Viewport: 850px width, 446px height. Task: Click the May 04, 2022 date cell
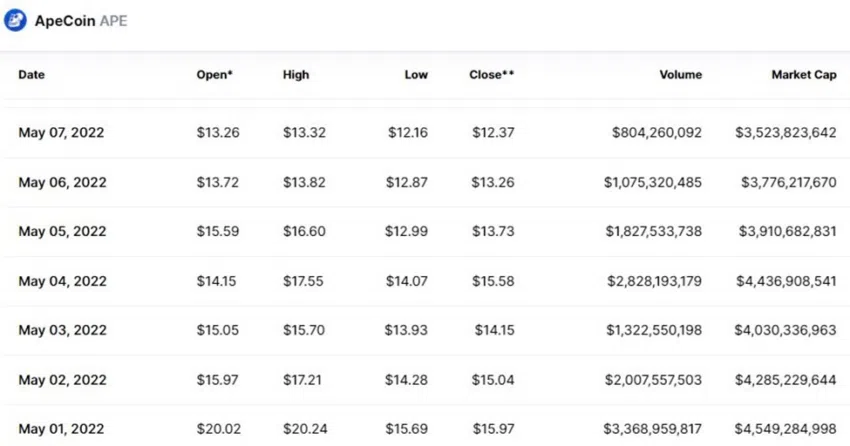62,281
